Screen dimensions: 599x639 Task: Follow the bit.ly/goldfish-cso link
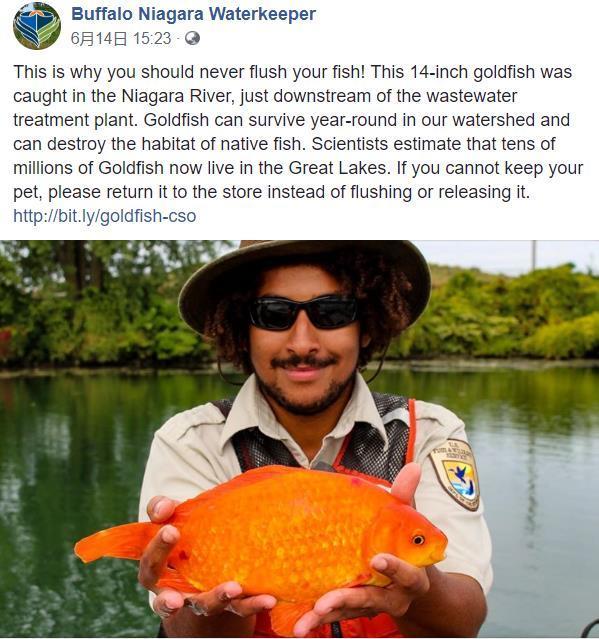pyautogui.click(x=105, y=216)
